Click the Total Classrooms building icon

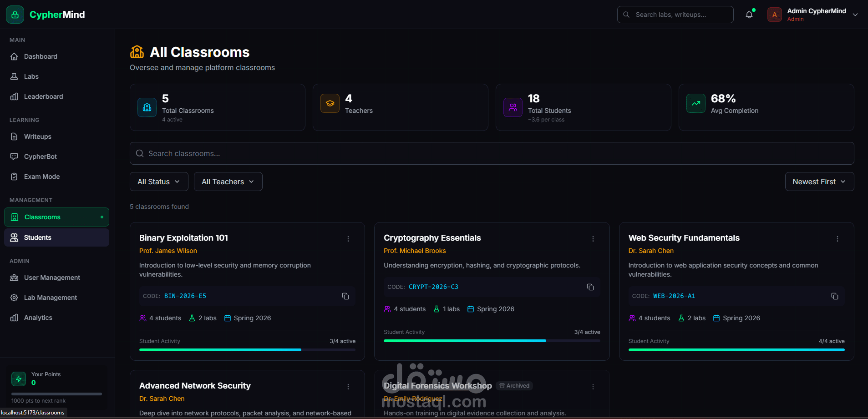[147, 107]
